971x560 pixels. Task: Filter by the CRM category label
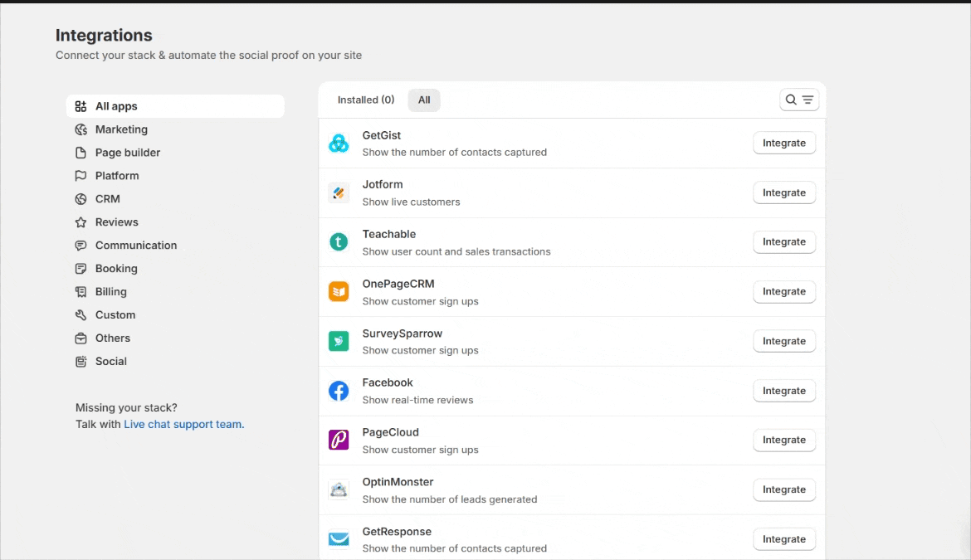pos(108,199)
